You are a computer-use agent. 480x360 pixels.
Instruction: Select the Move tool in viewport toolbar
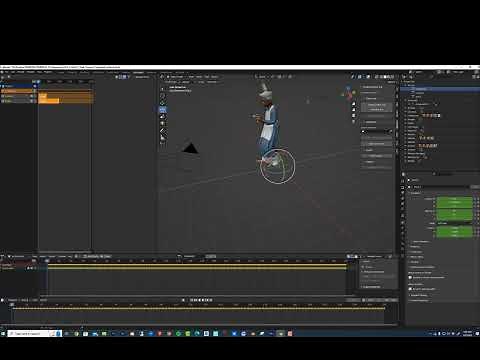(162, 103)
